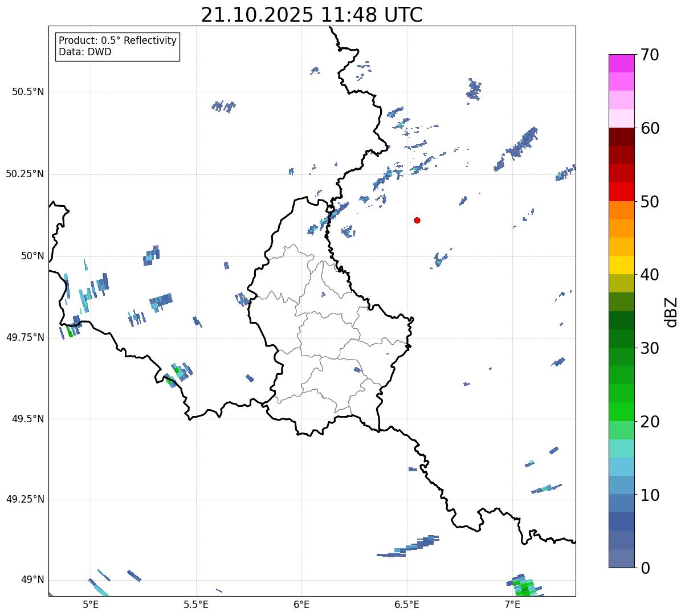Click the 6.5°E longitude label
The height and width of the screenshot is (616, 685).
tap(407, 605)
